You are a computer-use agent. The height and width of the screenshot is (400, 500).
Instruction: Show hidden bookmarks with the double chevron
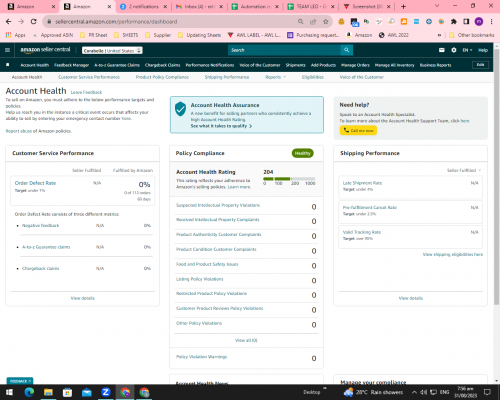(439, 35)
